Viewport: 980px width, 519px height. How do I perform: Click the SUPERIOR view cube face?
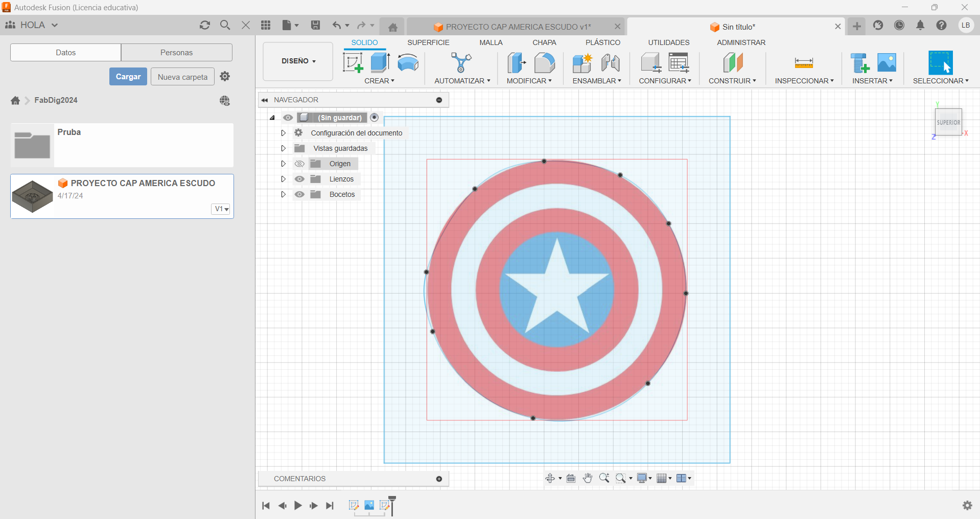tap(948, 122)
